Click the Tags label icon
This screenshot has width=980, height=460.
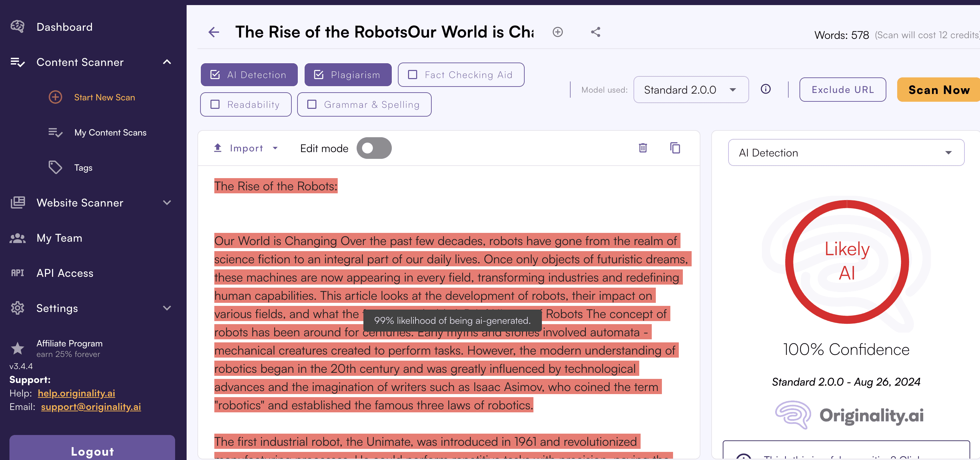tap(55, 167)
